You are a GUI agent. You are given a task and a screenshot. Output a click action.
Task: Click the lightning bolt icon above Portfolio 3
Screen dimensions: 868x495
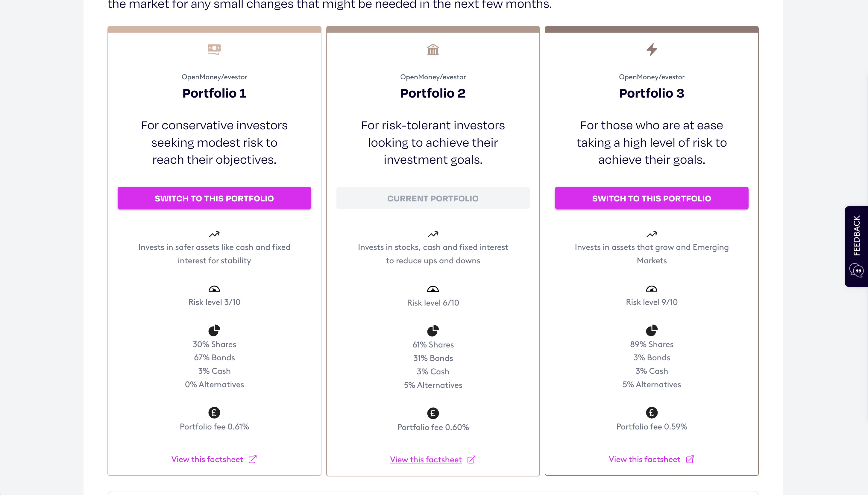[651, 50]
